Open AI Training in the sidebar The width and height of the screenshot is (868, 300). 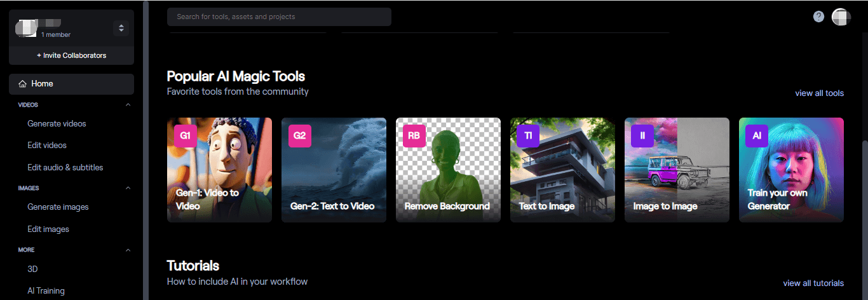click(x=46, y=291)
